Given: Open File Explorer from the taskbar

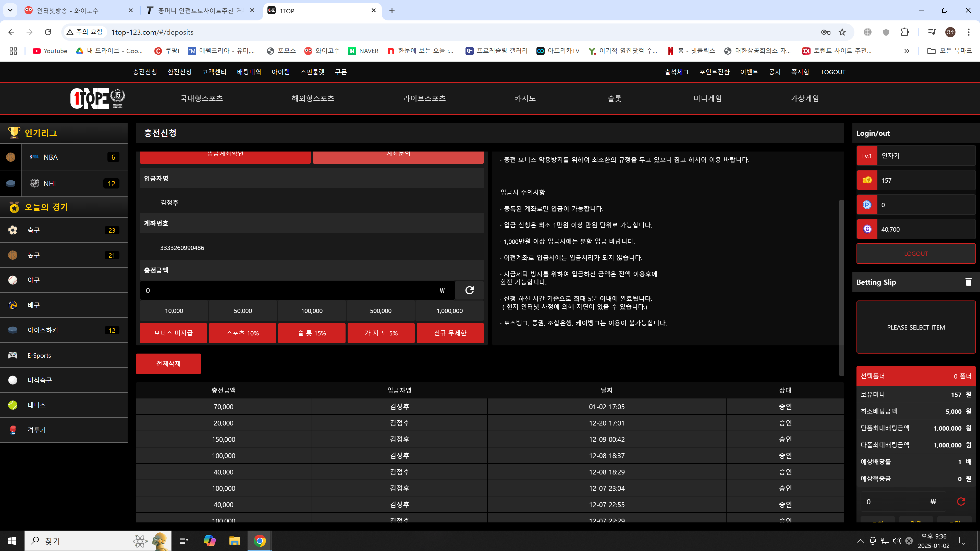Looking at the screenshot, I should point(234,541).
